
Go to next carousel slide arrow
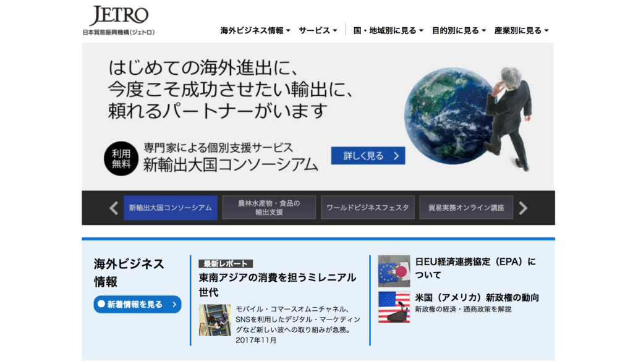(523, 208)
